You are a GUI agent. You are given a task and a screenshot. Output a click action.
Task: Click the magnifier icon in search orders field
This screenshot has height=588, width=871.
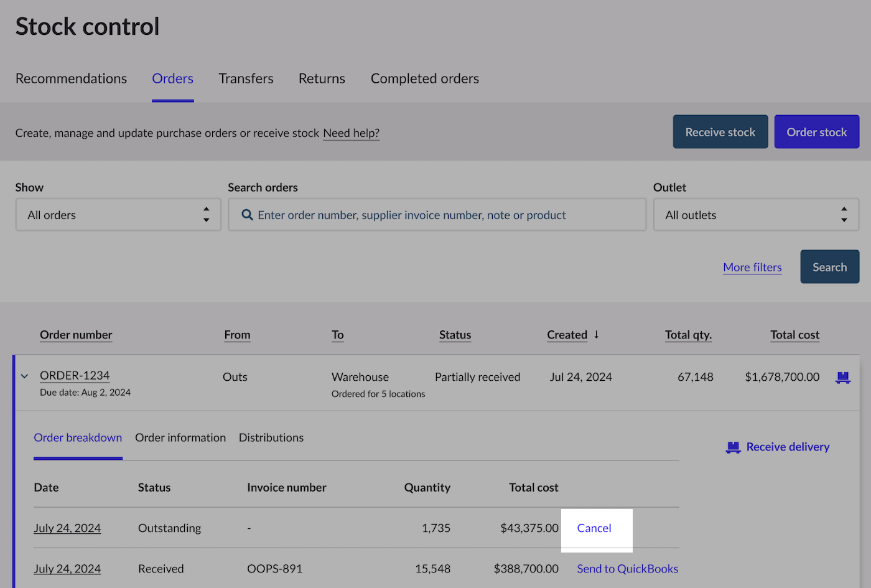(247, 215)
